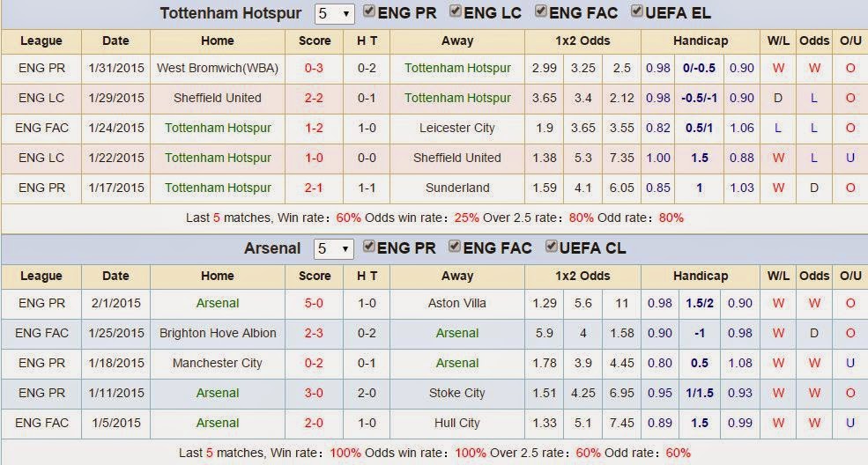Viewport: 868px width, 465px height.
Task: Open Arsenal match count dropdown
Action: [333, 249]
